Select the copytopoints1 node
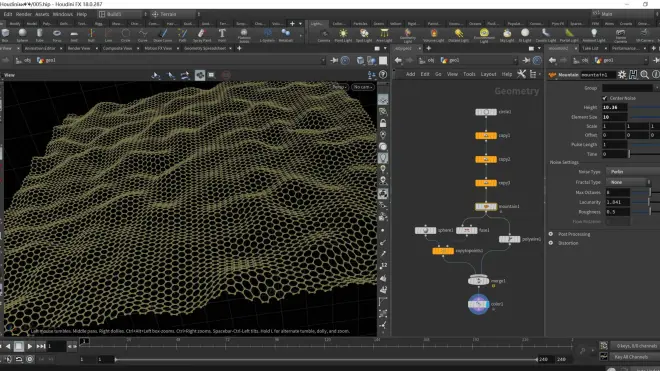 [443, 251]
